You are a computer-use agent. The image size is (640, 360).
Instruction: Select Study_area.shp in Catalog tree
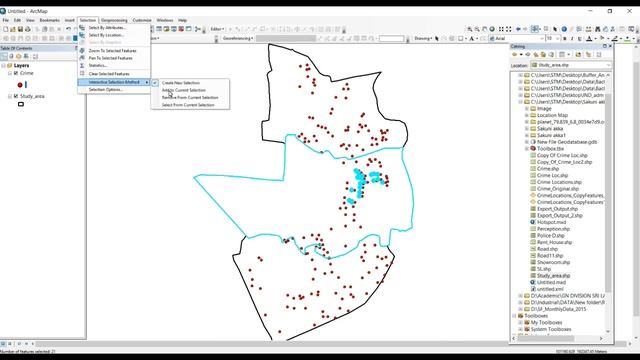click(553, 276)
